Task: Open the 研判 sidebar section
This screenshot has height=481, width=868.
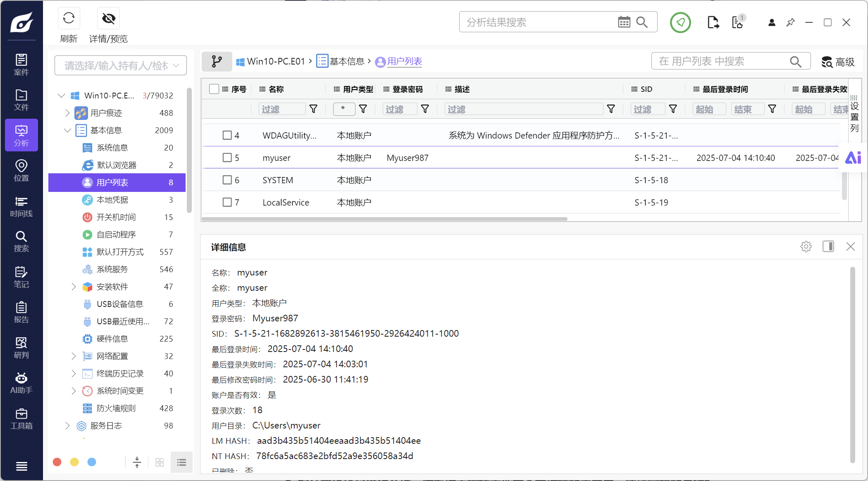Action: click(21, 347)
